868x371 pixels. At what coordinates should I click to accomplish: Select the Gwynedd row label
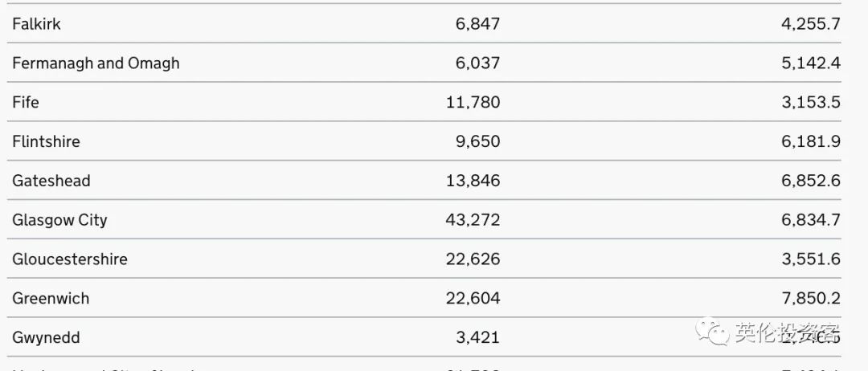coord(46,338)
